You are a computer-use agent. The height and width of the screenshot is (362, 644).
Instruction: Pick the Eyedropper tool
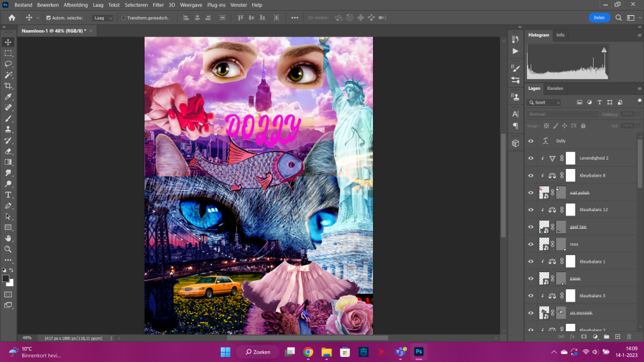pyautogui.click(x=8, y=97)
